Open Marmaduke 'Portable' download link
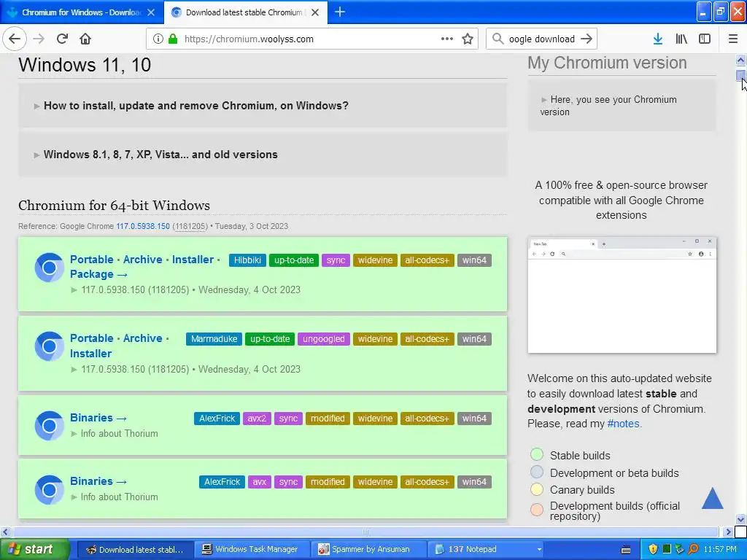This screenshot has height=560, width=747. tap(91, 338)
